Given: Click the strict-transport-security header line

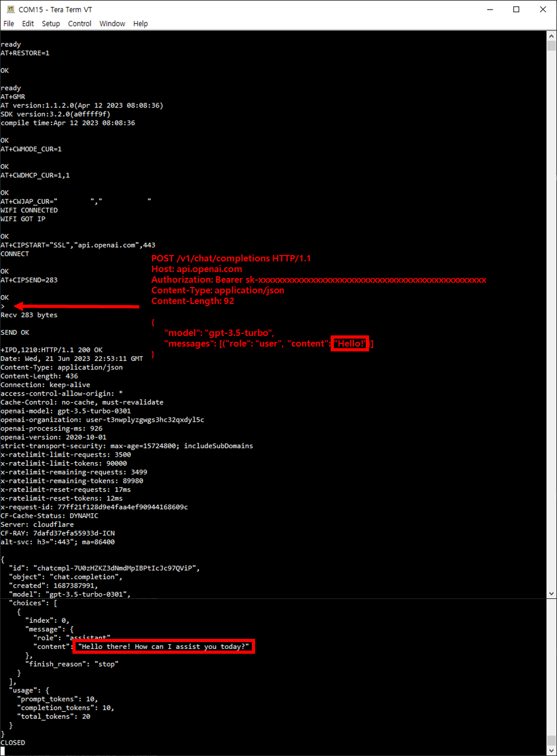Looking at the screenshot, I should pos(127,446).
